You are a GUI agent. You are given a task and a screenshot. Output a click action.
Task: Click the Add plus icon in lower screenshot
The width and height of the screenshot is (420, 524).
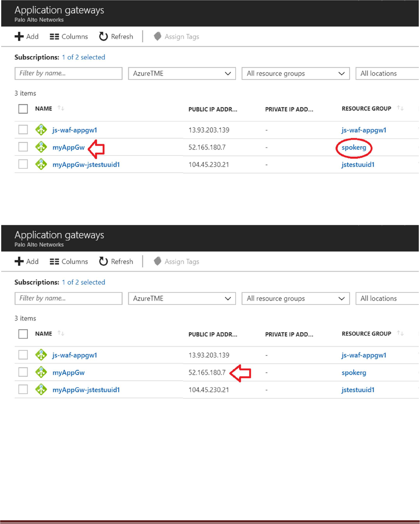pyautogui.click(x=19, y=261)
